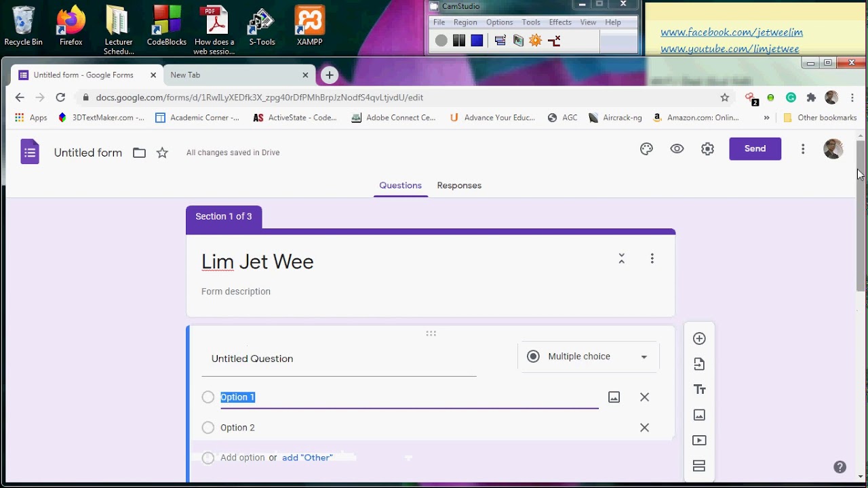
Task: Add video from sidebar toolbar
Action: tap(699, 441)
